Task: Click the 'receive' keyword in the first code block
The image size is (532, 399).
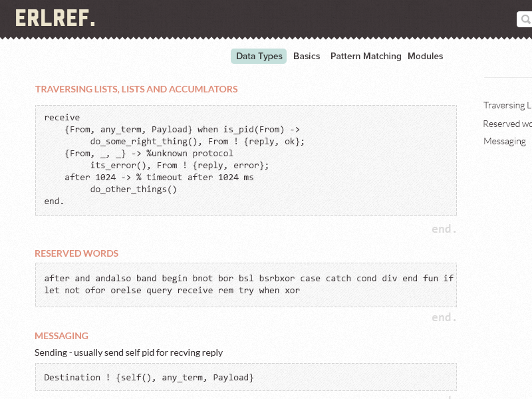Action: pyautogui.click(x=62, y=118)
